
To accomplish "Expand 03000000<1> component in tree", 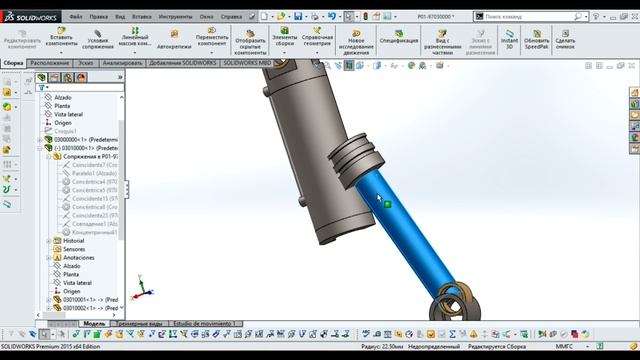I will click(40, 140).
